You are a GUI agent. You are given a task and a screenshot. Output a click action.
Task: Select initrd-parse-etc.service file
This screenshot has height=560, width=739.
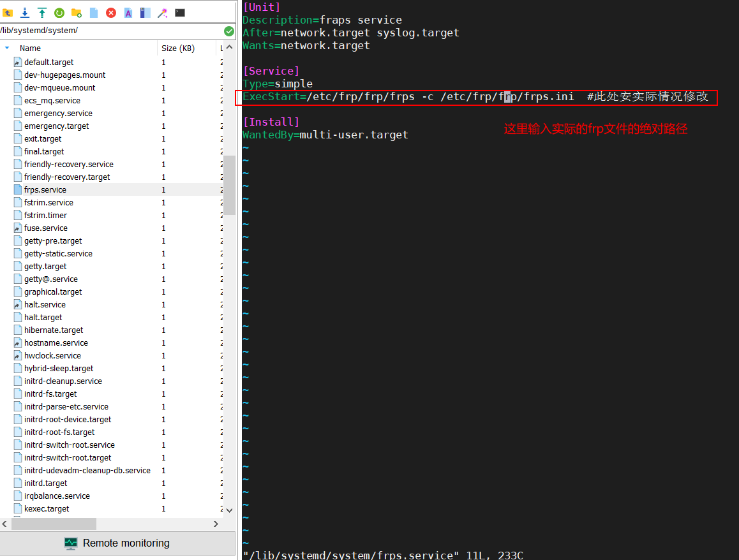pos(66,406)
